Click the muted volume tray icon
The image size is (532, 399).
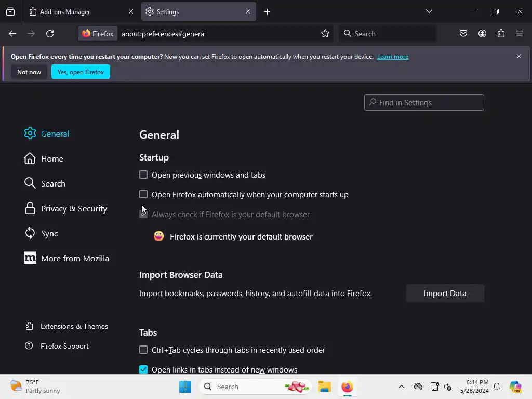coord(448,387)
